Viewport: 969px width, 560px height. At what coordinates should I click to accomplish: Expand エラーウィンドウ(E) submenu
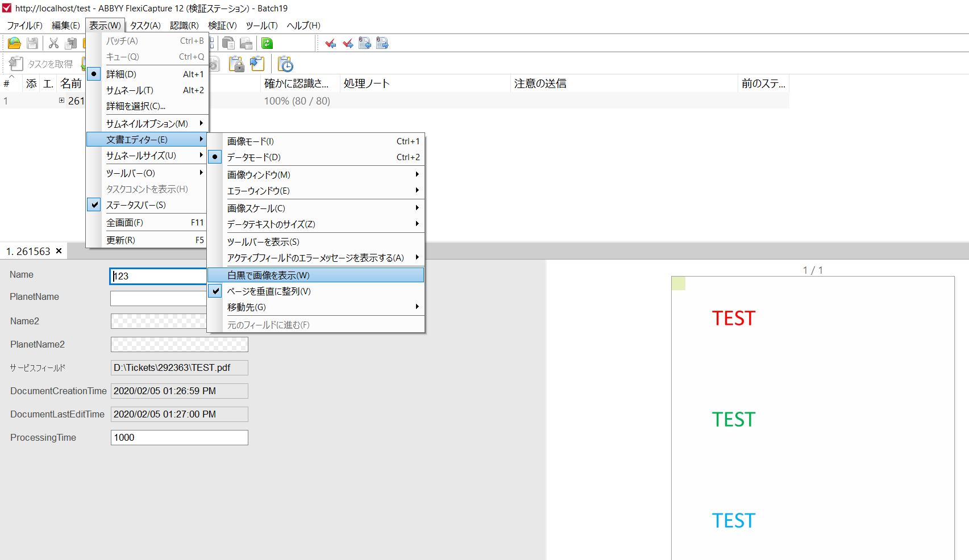point(316,190)
